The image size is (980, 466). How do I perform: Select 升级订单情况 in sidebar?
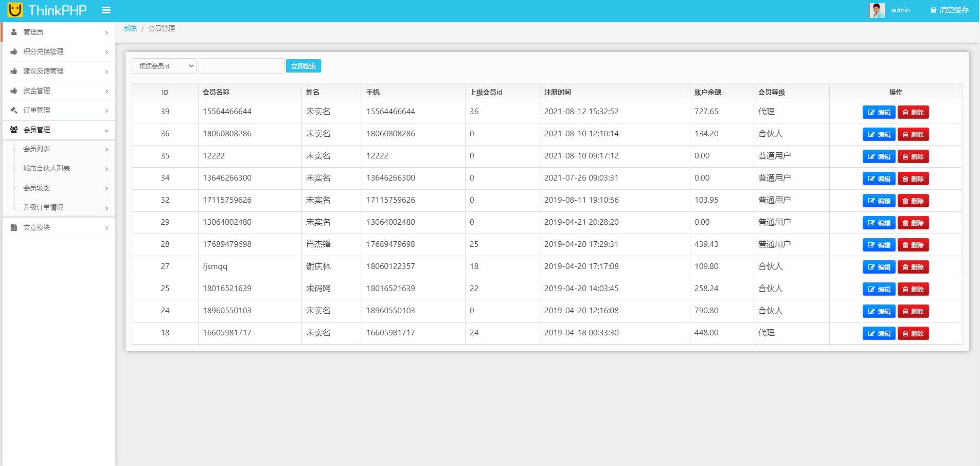[43, 207]
